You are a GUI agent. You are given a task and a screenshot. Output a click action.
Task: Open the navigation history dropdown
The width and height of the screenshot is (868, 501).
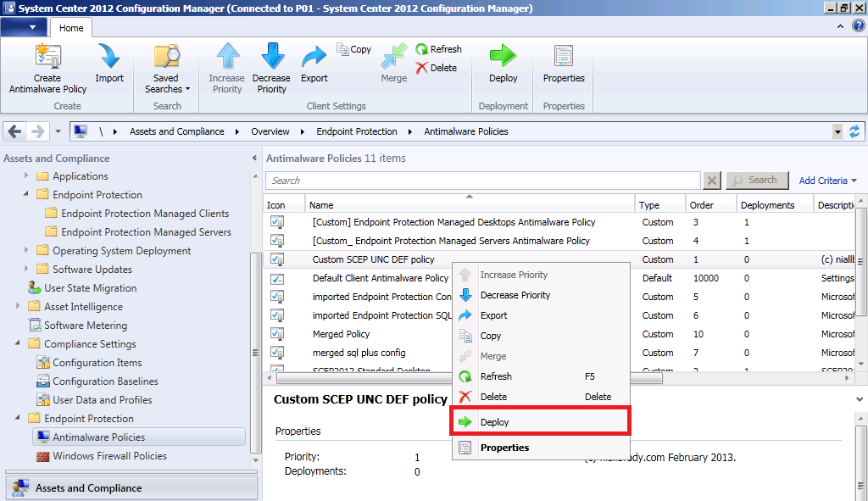pos(58,131)
